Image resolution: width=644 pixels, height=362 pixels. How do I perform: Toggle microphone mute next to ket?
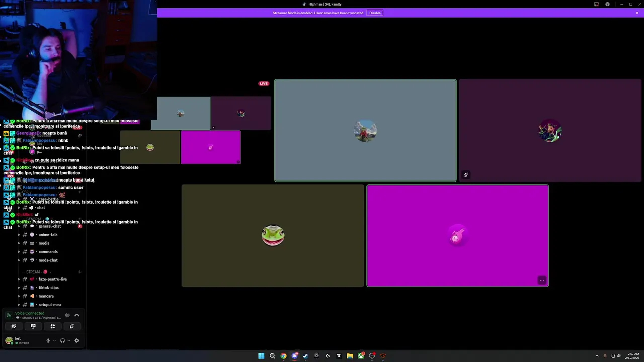tap(48, 340)
